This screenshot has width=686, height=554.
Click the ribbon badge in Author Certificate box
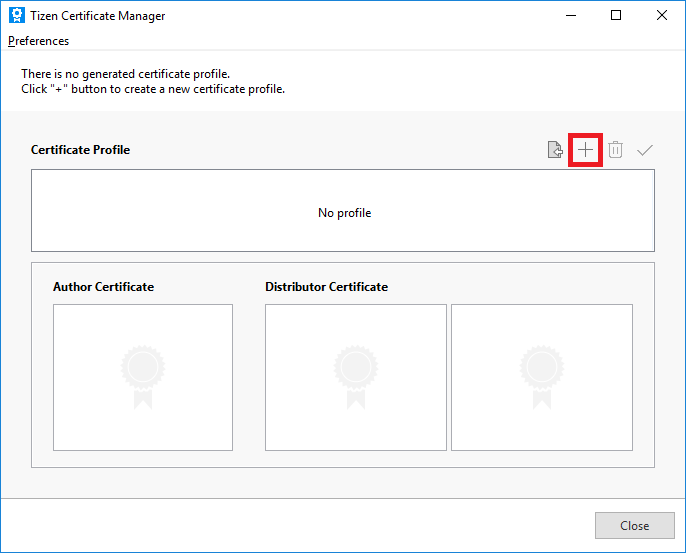pos(142,377)
